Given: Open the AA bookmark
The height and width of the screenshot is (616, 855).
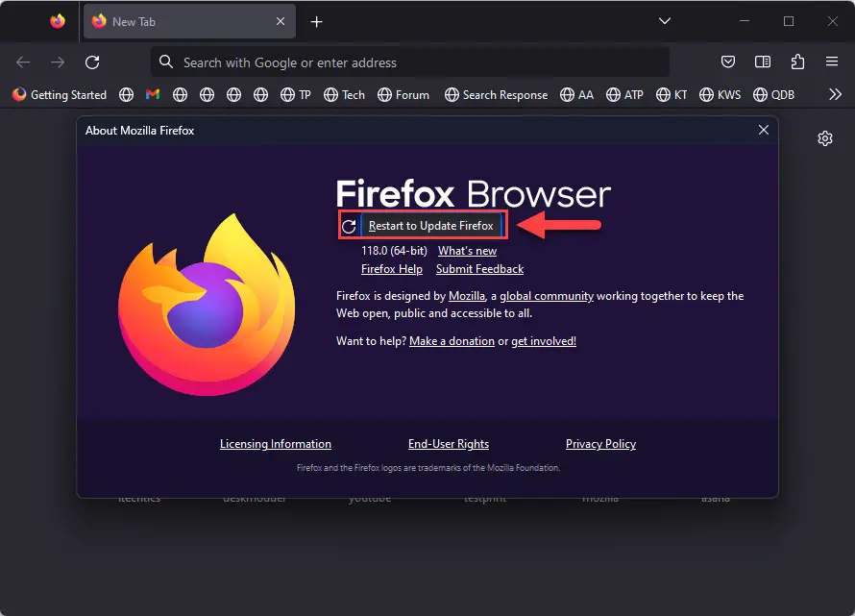Looking at the screenshot, I should 577,95.
